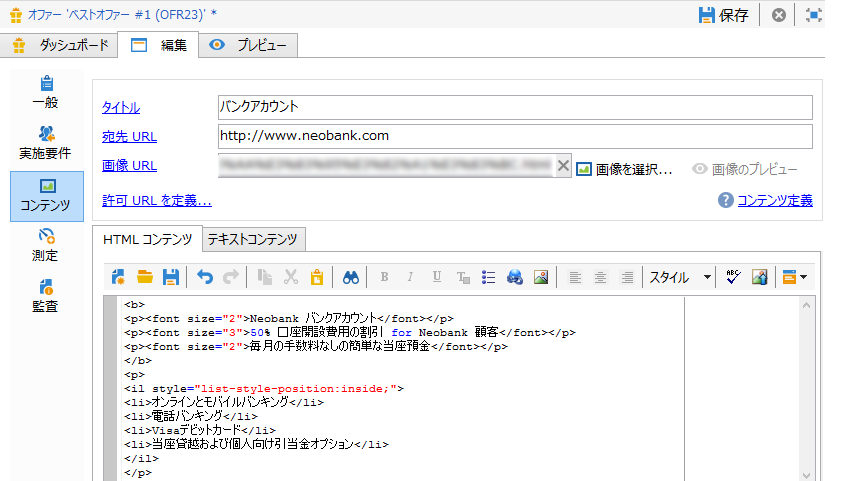Select the 実施要件 section in sidebar
Image resolution: width=855 pixels, height=481 pixels.
(x=46, y=143)
